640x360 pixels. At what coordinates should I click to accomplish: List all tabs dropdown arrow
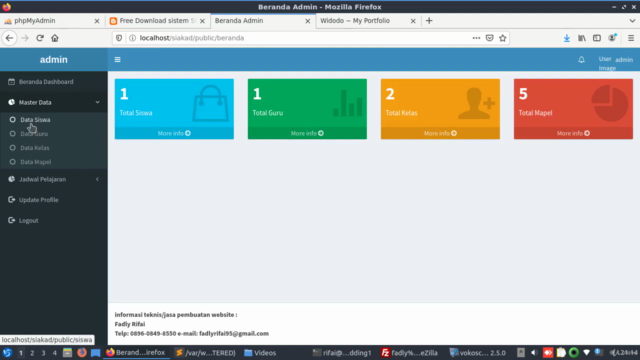point(632,21)
